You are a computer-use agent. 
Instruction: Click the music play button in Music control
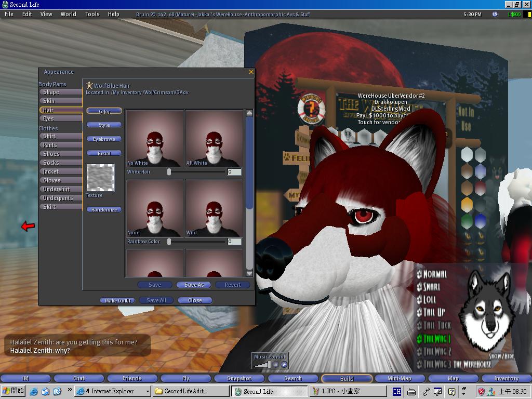tap(284, 365)
